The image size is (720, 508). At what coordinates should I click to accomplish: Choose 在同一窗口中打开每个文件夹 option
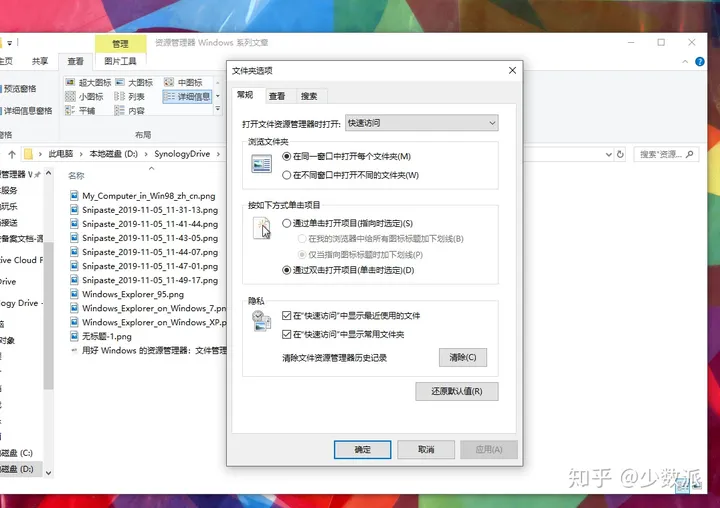[x=347, y=157]
